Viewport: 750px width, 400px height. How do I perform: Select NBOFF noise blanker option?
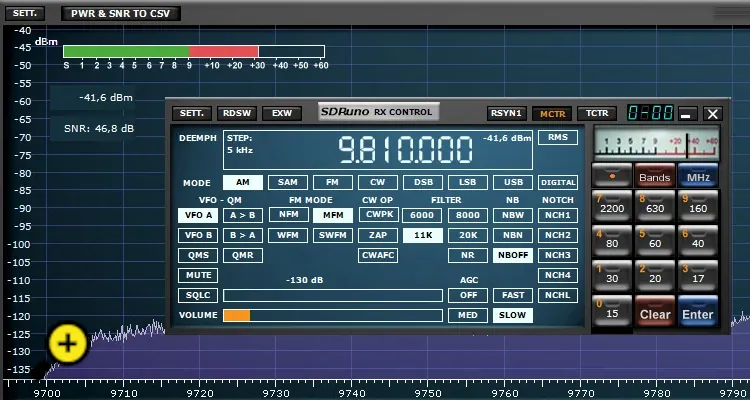(513, 256)
